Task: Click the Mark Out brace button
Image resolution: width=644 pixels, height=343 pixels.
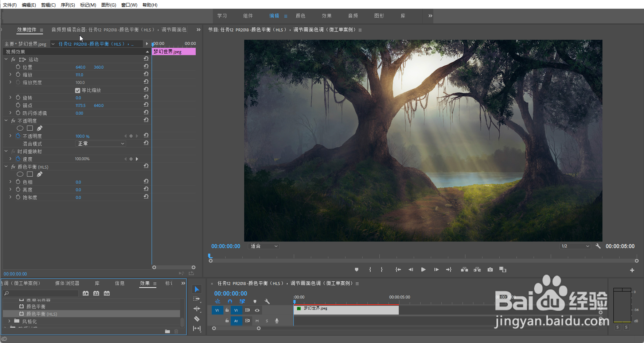Action: 382,270
